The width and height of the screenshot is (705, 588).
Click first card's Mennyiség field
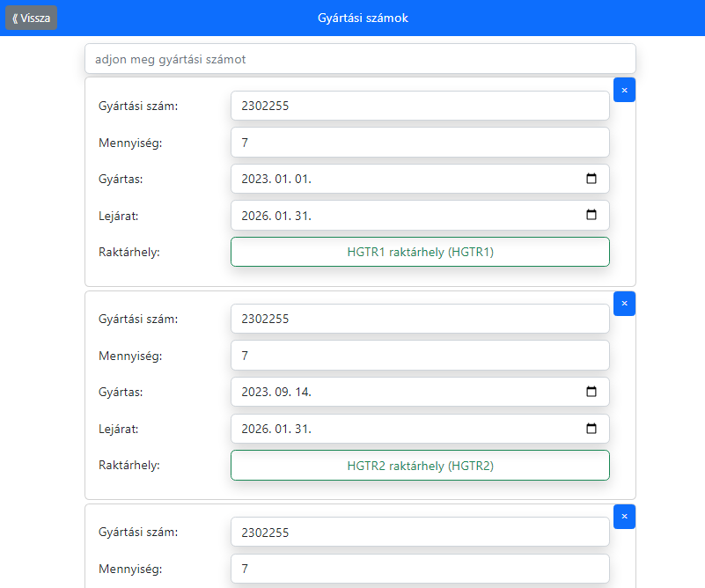pos(420,142)
